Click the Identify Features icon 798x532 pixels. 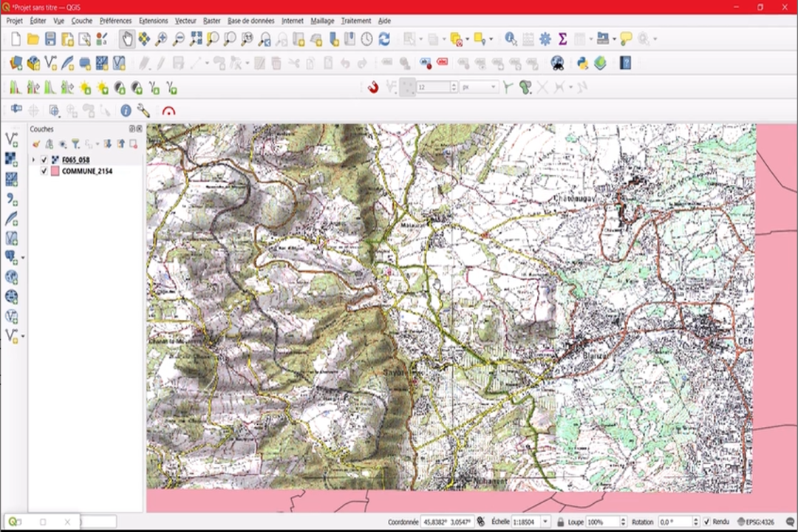(511, 38)
